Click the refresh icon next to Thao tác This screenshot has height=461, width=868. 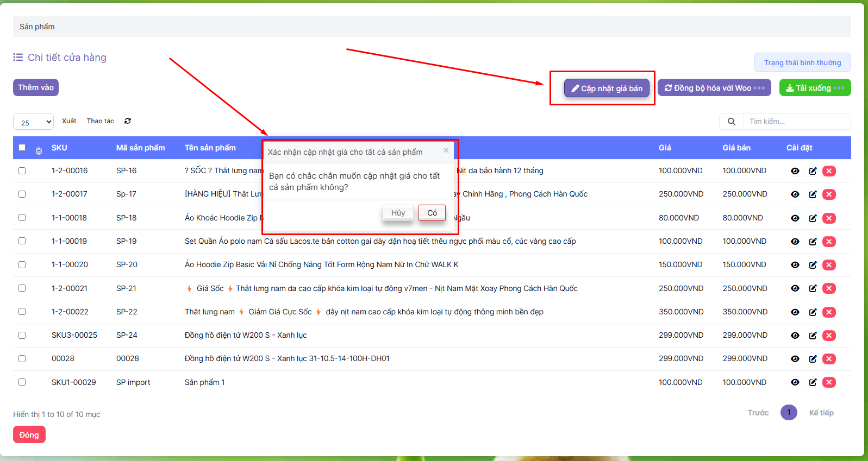coord(128,121)
